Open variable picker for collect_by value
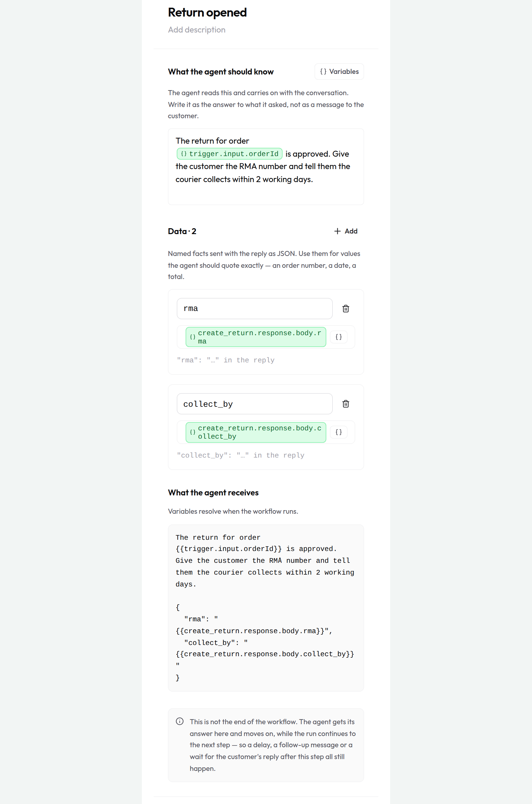The height and width of the screenshot is (804, 532). 338,432
